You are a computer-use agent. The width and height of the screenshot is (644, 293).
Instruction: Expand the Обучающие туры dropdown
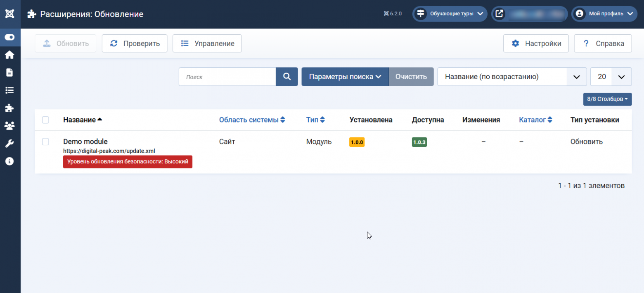450,14
